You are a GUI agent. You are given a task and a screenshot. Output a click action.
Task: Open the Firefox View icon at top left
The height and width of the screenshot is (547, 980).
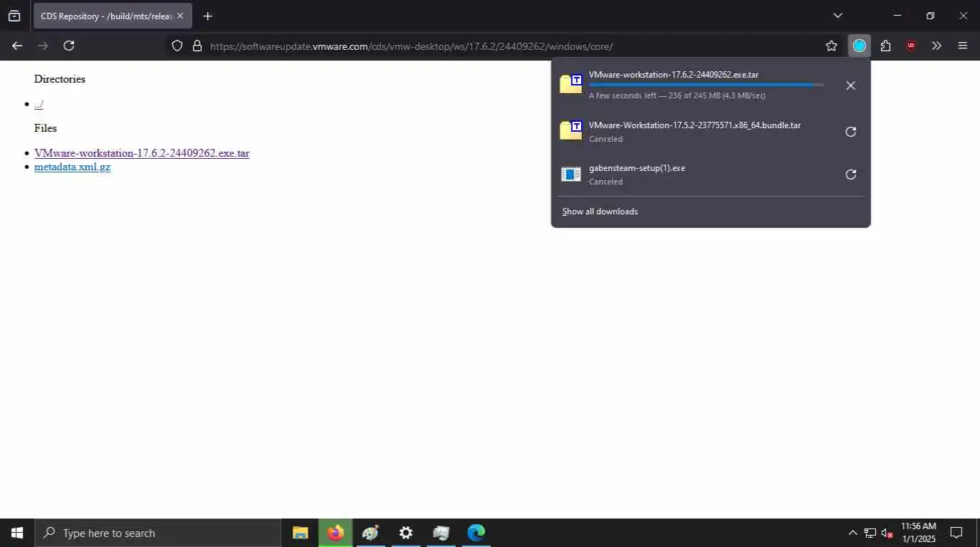14,16
